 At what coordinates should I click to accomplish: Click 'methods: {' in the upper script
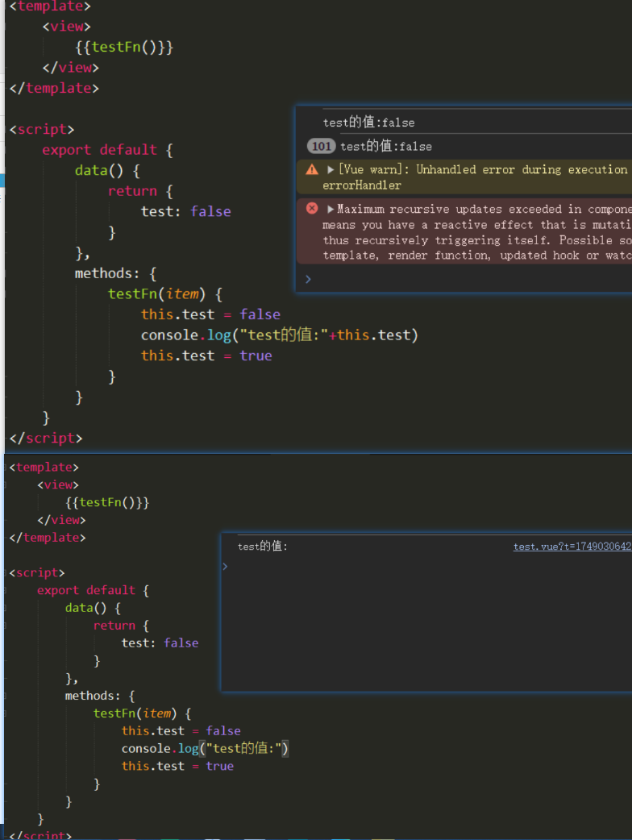116,274
